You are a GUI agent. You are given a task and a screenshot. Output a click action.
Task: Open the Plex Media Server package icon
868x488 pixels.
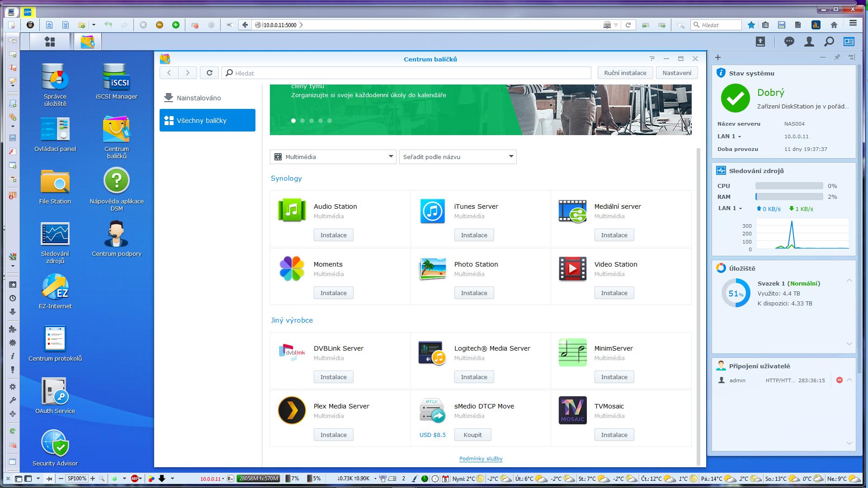(x=292, y=410)
